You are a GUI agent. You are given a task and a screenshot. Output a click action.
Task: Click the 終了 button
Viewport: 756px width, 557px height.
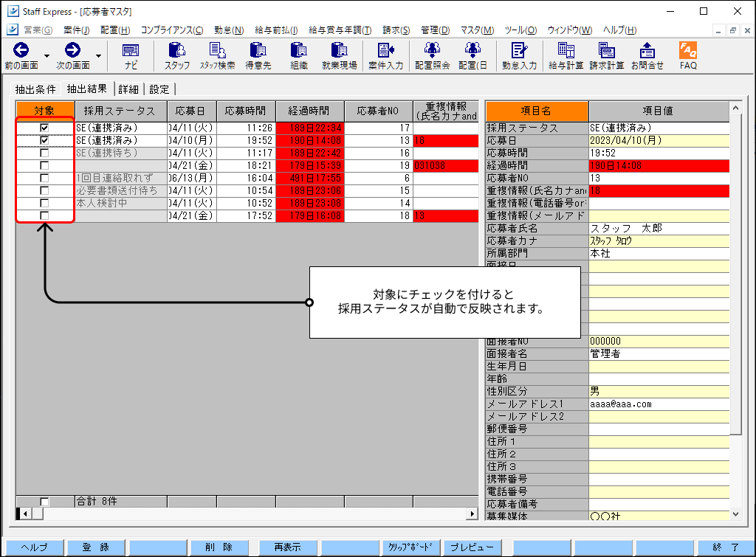pyautogui.click(x=726, y=547)
